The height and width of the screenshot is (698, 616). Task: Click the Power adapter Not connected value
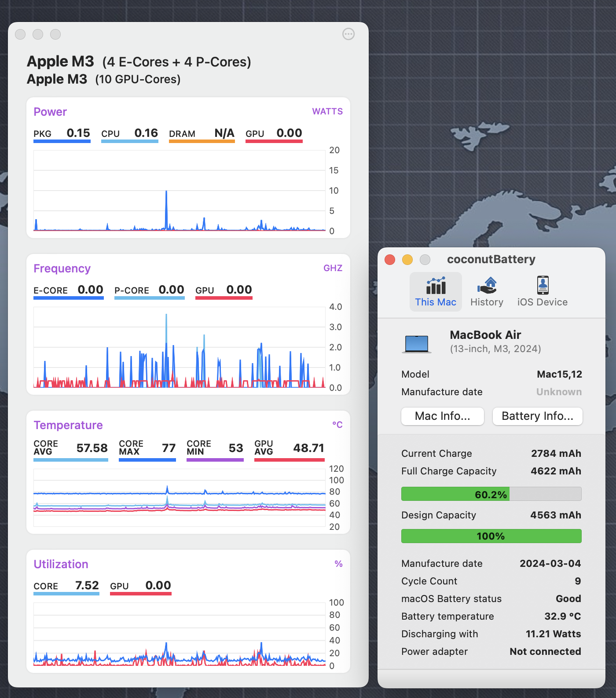(545, 652)
